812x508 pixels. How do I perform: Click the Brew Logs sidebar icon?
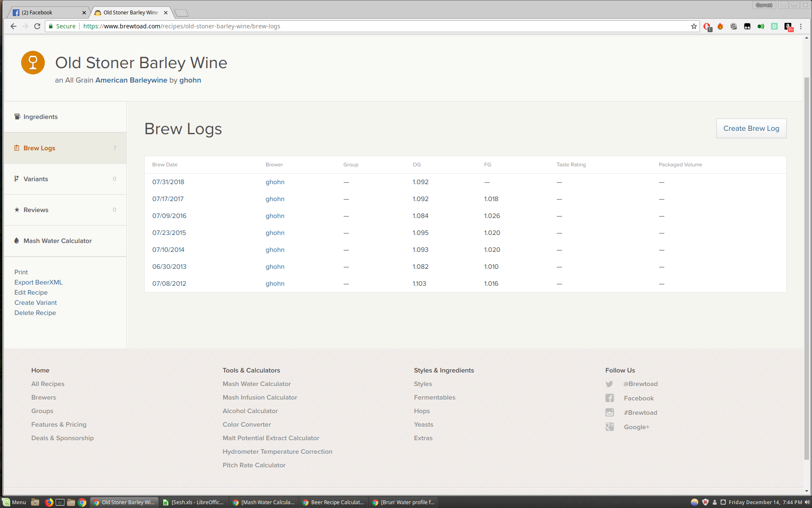coord(17,147)
